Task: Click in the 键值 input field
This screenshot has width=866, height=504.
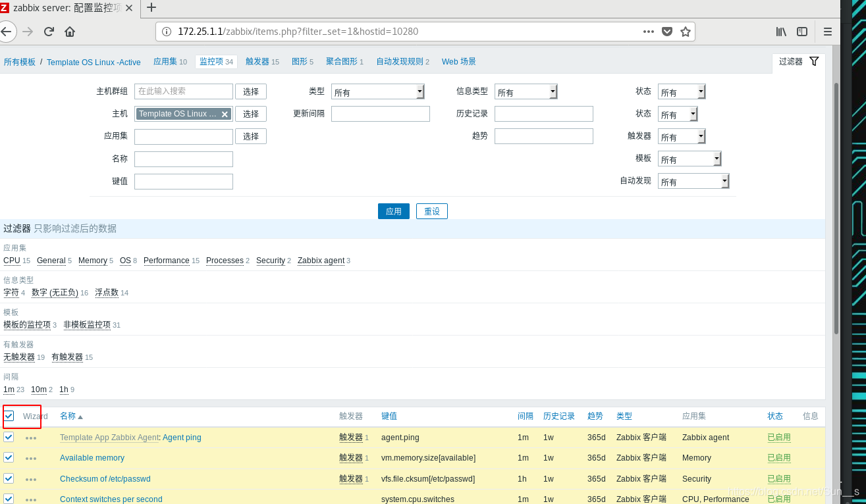Action: click(x=184, y=181)
